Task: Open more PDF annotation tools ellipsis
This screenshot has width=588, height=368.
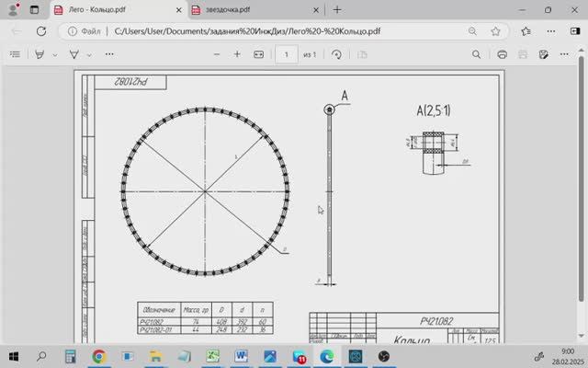Action: click(109, 54)
